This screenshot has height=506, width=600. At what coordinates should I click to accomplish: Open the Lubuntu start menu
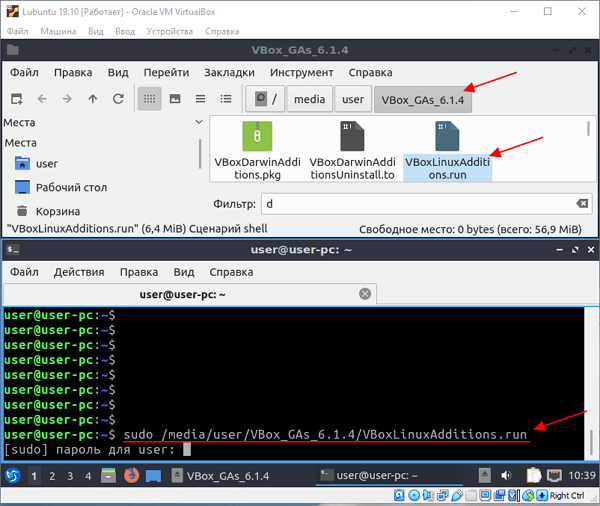13,476
